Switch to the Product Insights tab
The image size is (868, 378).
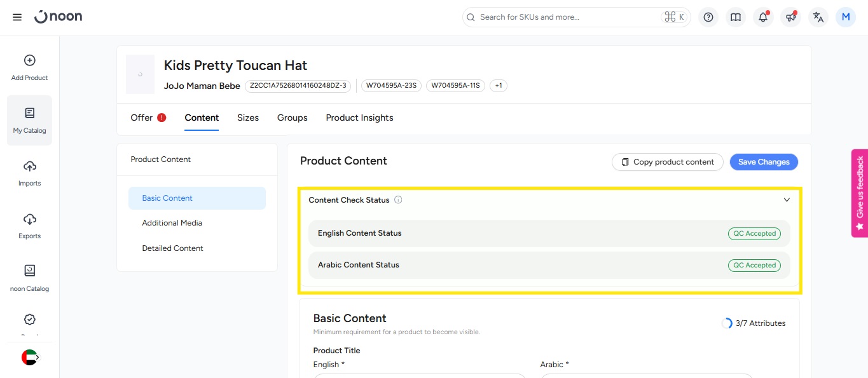(359, 118)
